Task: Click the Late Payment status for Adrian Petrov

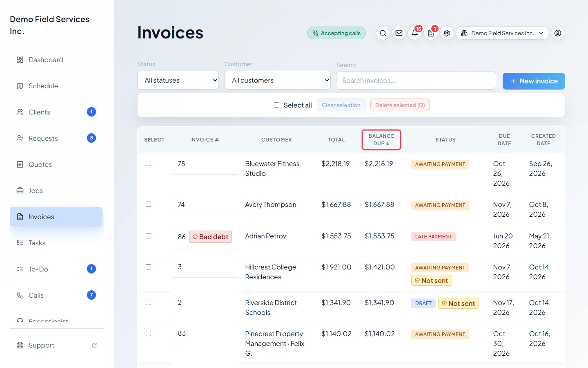Action: [x=433, y=237]
